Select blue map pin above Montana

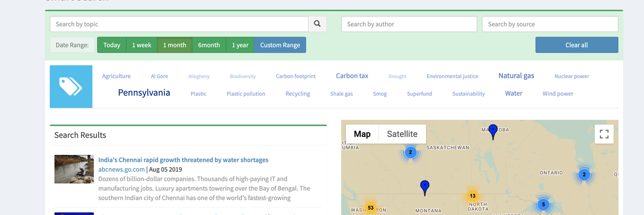pos(425,188)
